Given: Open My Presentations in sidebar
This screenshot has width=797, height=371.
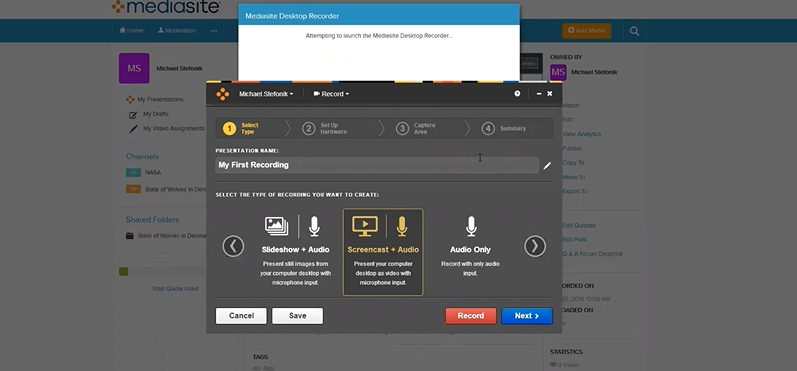Looking at the screenshot, I should click(160, 100).
